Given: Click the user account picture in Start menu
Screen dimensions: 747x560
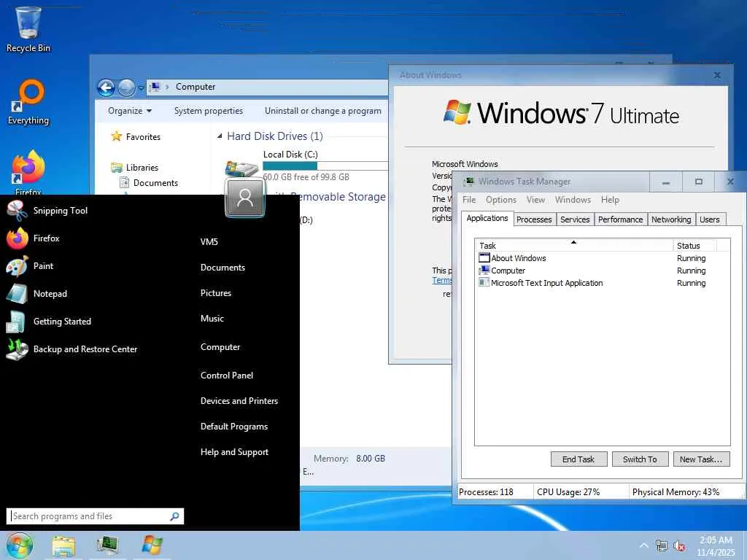Looking at the screenshot, I should tap(245, 197).
